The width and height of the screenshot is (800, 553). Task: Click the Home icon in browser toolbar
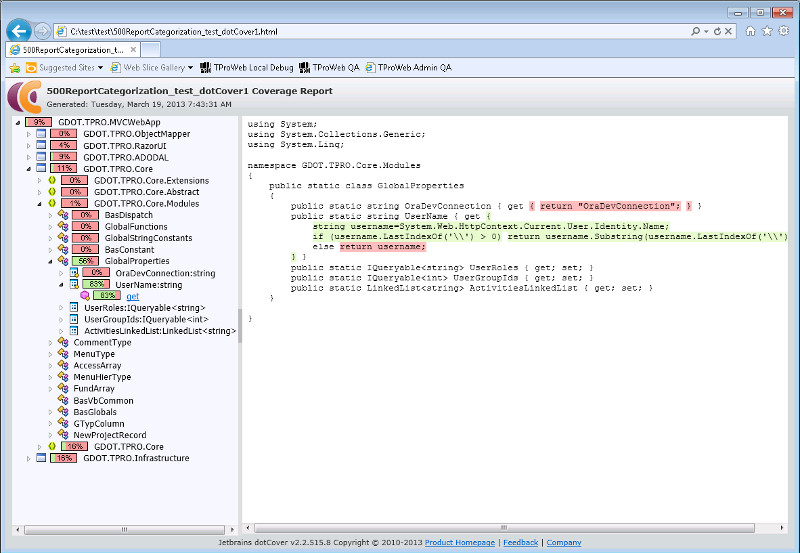pos(750,31)
